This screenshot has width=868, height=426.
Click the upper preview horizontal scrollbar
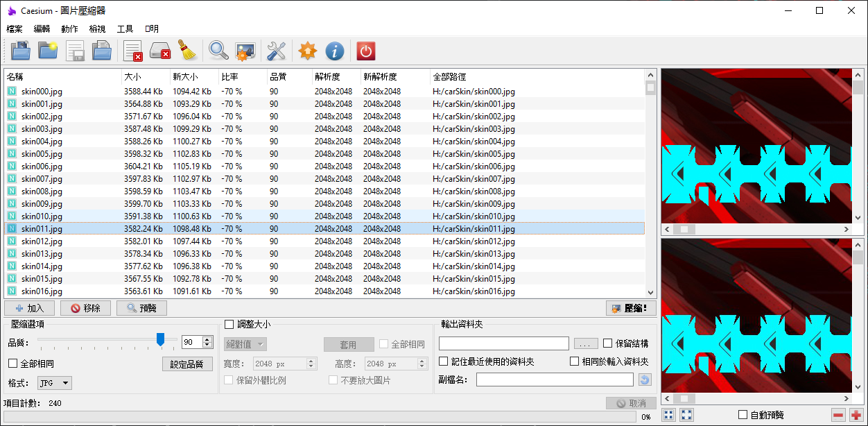pyautogui.click(x=757, y=229)
